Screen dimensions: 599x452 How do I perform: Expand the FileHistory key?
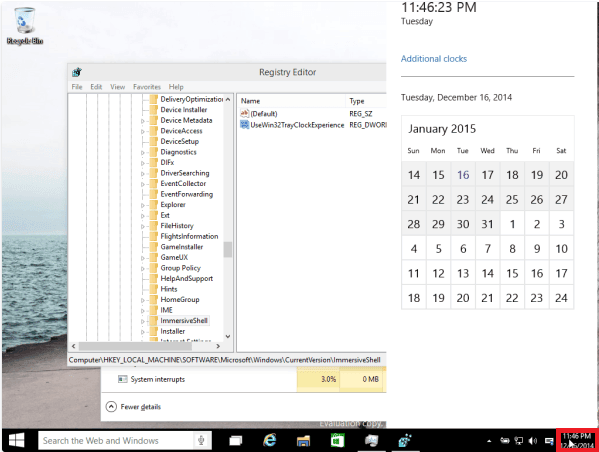(143, 226)
